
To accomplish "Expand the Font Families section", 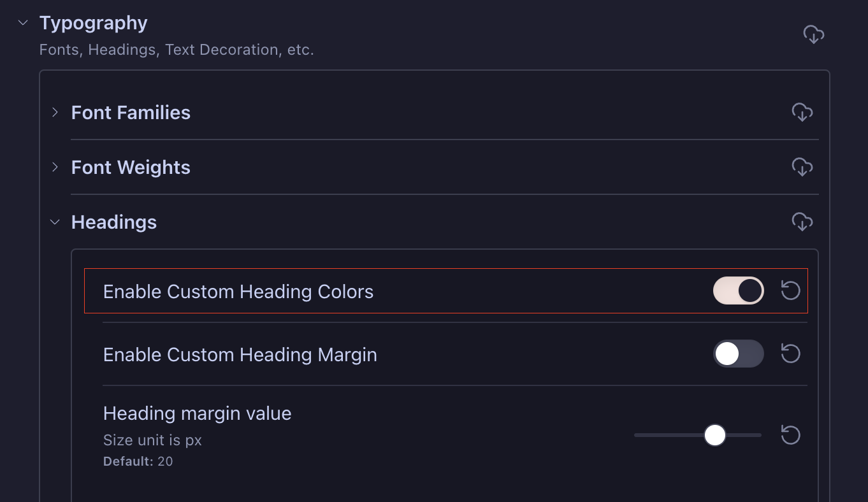I will (x=56, y=112).
